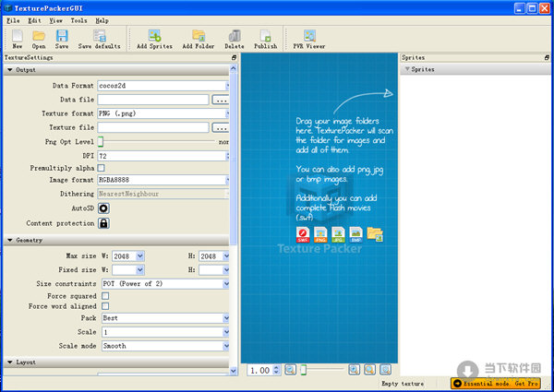Viewport: 554px width, 392px height.
Task: Open the View menu
Action: tap(55, 20)
